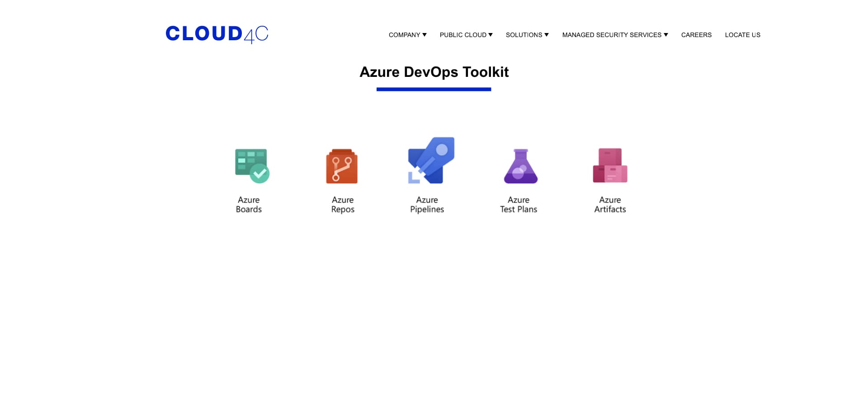Click the 'Azure Artifacts' label text
The width and height of the screenshot is (868, 398).
610,204
